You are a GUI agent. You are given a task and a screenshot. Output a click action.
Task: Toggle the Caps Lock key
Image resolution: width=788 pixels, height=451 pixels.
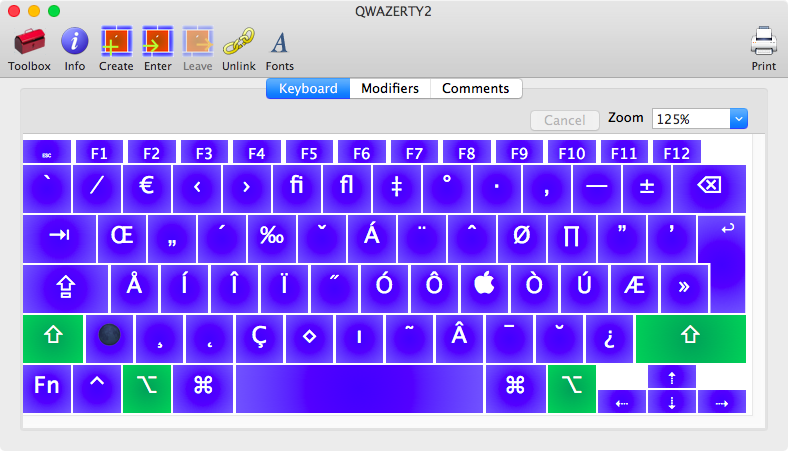coord(65,288)
